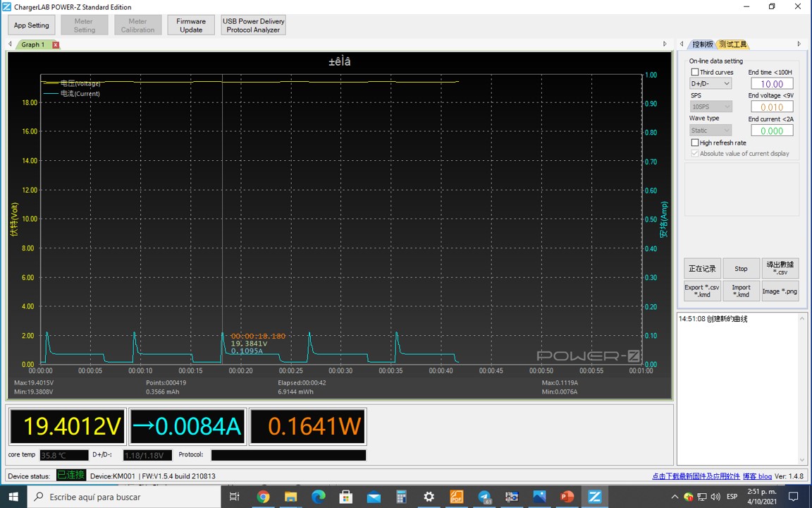This screenshot has width=812, height=508.
Task: Click the 0.1641W power readout
Action: pos(308,426)
